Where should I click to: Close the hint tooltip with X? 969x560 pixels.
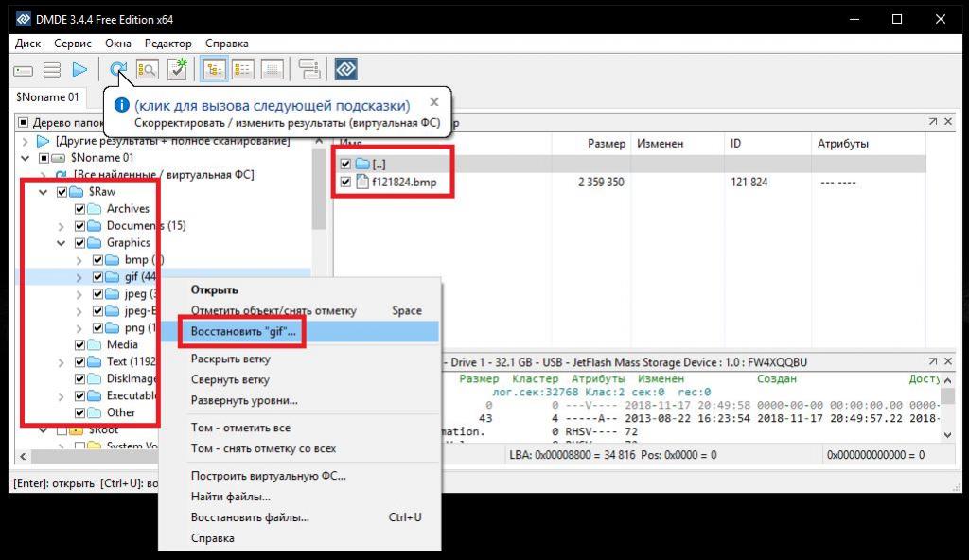click(434, 102)
